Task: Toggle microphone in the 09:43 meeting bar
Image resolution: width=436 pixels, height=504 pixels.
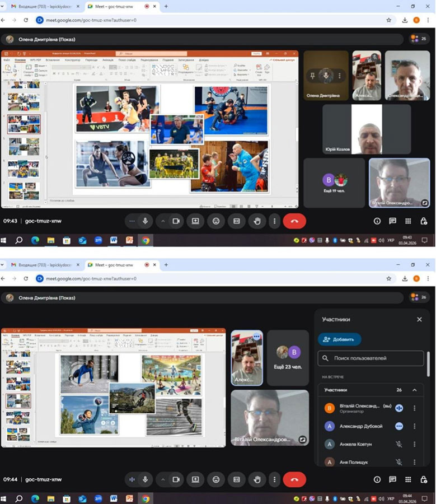Action: (146, 221)
